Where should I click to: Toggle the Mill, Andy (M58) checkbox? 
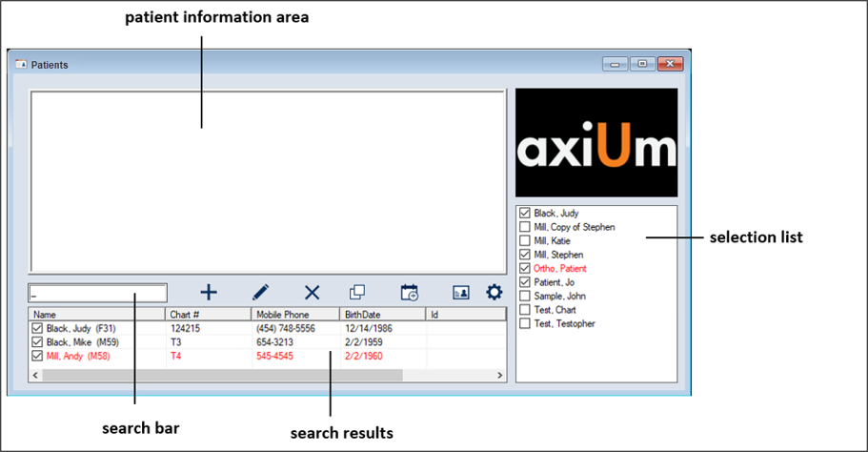tap(38, 356)
